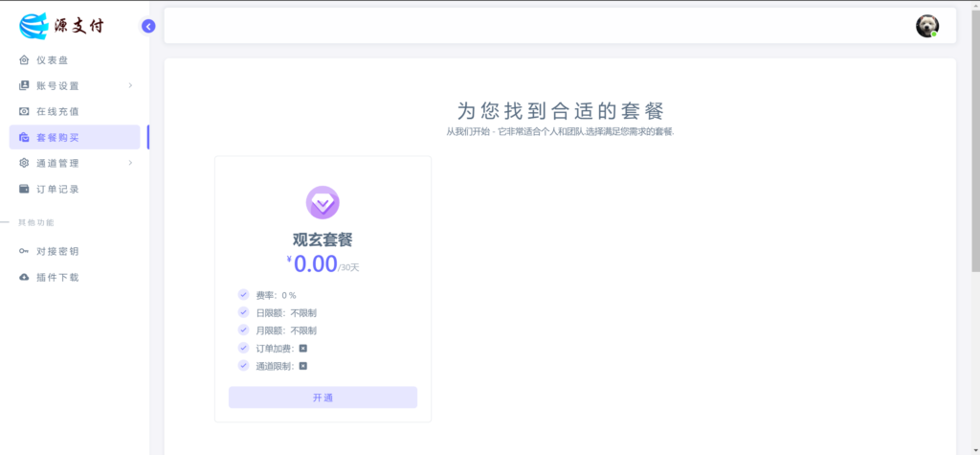Click the X mark after 订单加费

[303, 348]
